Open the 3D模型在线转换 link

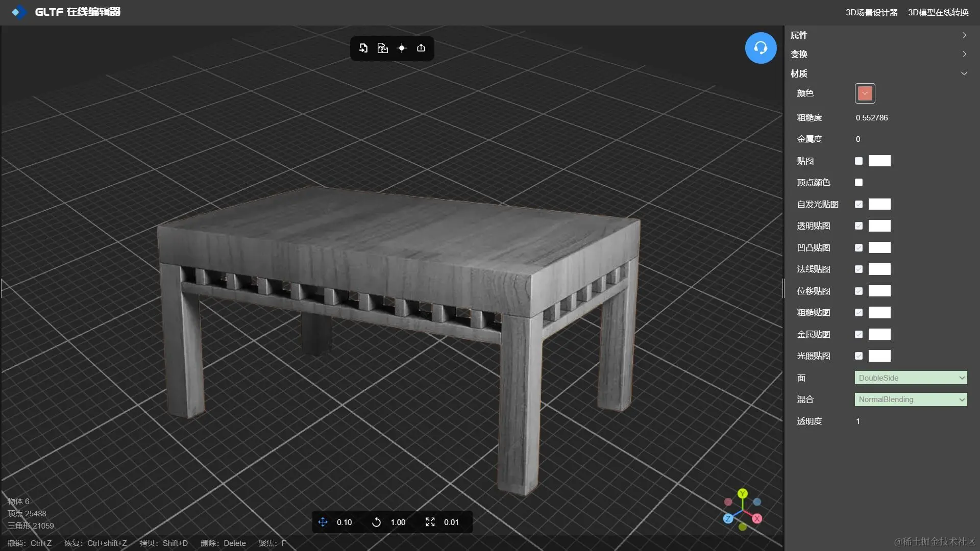[938, 12]
